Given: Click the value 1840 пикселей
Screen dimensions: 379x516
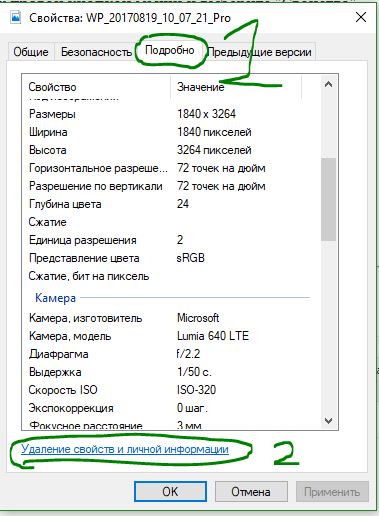Looking at the screenshot, I should coord(214,132).
